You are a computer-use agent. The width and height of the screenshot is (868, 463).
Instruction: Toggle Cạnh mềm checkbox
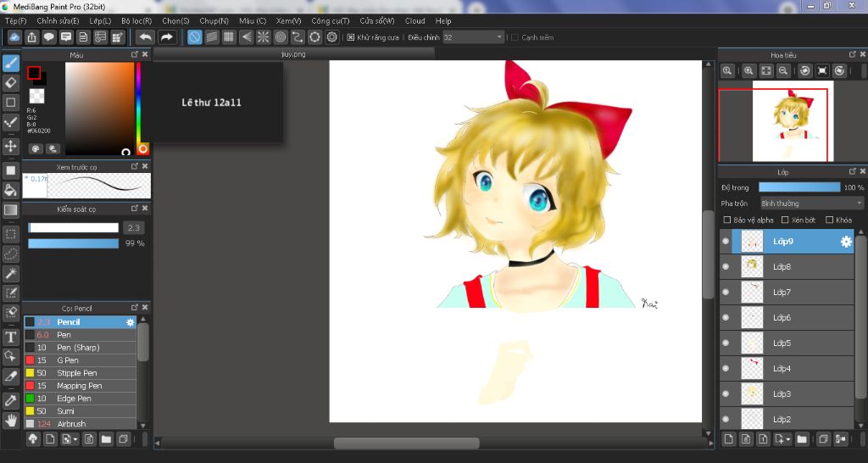coord(515,37)
